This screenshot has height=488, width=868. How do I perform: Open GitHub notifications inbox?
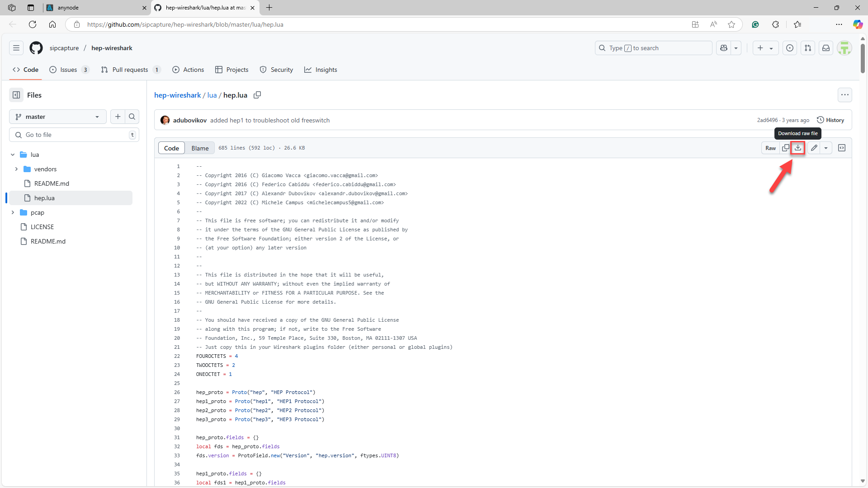(x=826, y=48)
